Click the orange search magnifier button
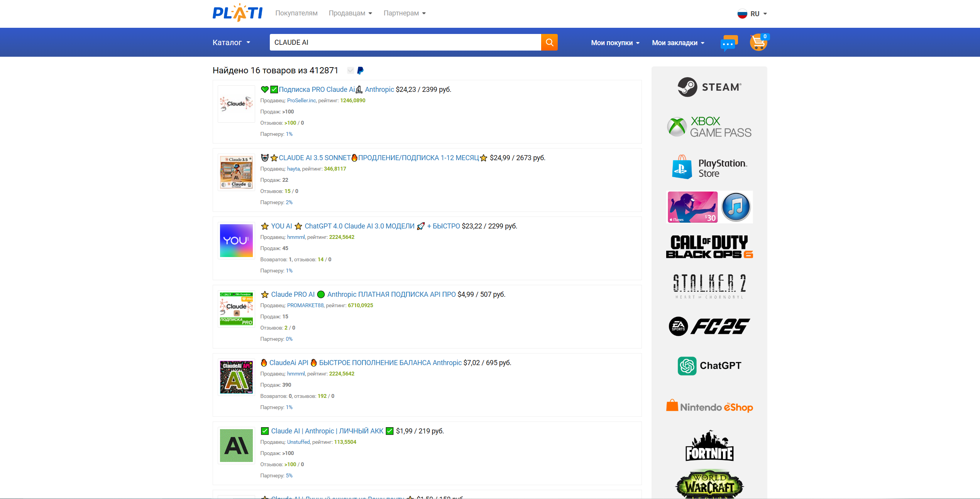 pos(549,42)
